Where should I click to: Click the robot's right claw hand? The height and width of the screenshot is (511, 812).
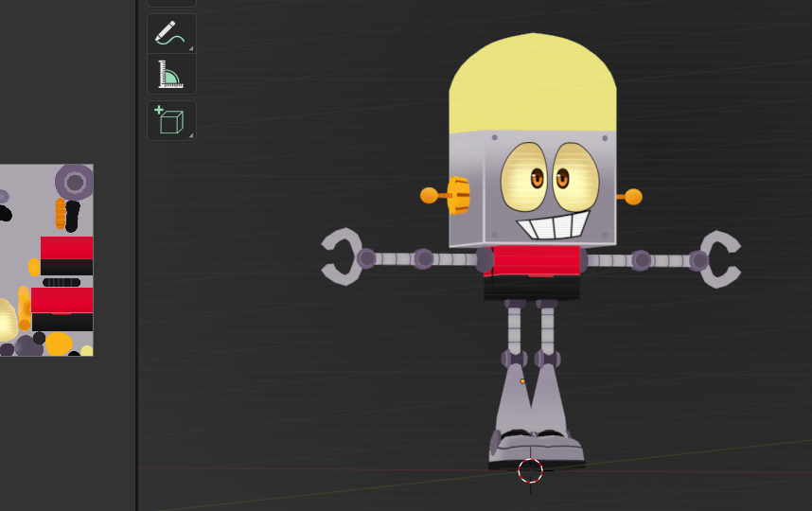point(721,259)
